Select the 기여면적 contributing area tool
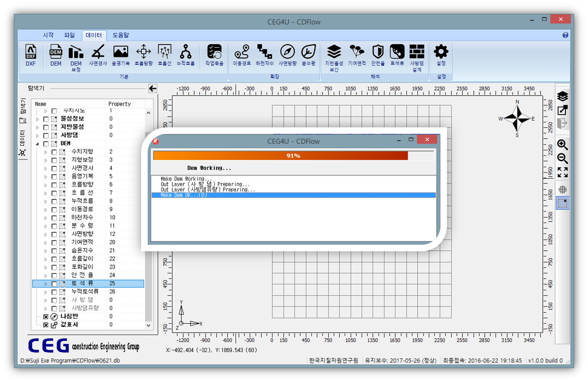This screenshot has width=588, height=382. pos(357,56)
